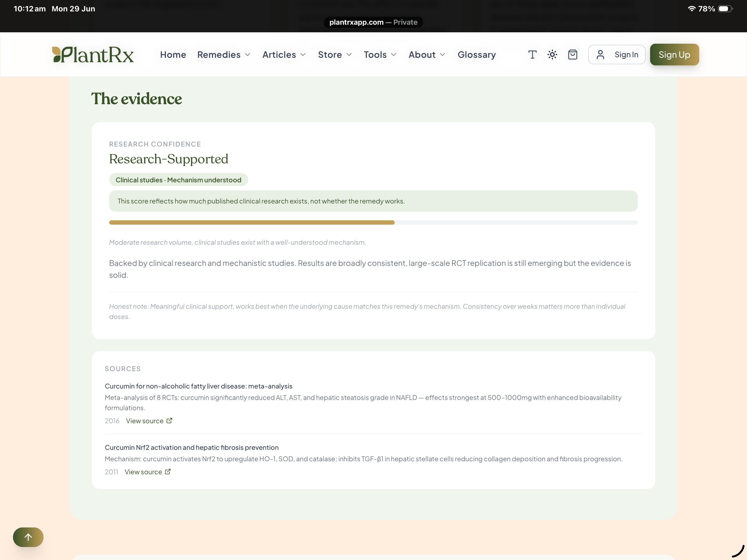
Task: Tap the plantrxapp.com address bar
Action: pyautogui.click(x=373, y=22)
